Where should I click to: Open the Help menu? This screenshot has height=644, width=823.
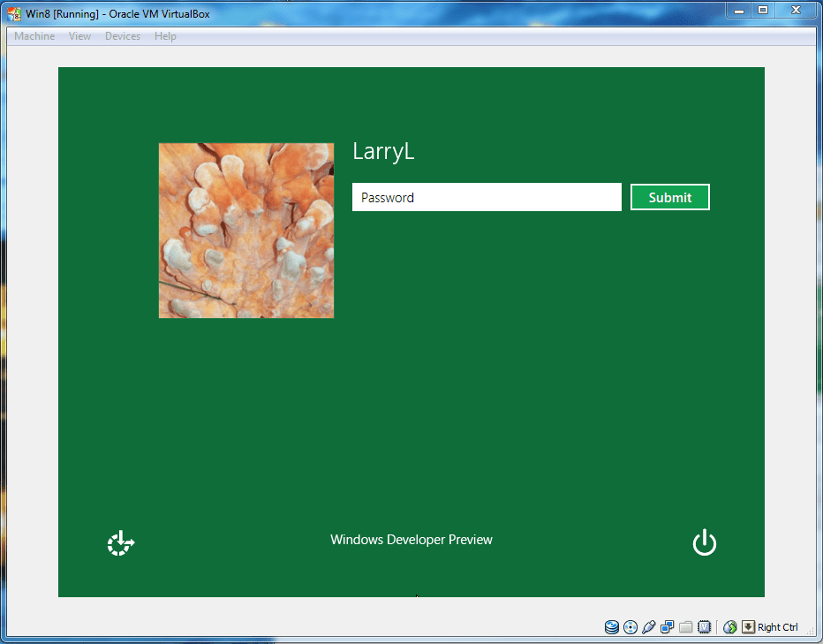pos(165,35)
